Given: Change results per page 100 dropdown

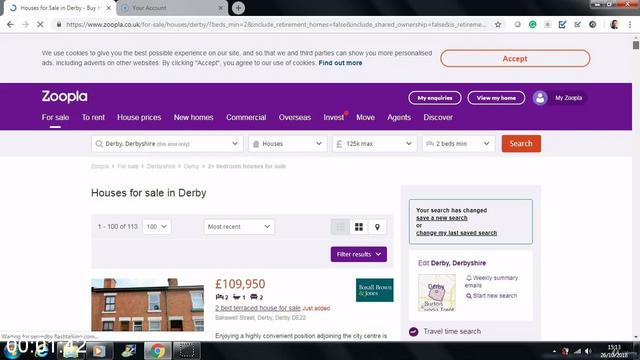Looking at the screenshot, I should point(157,227).
